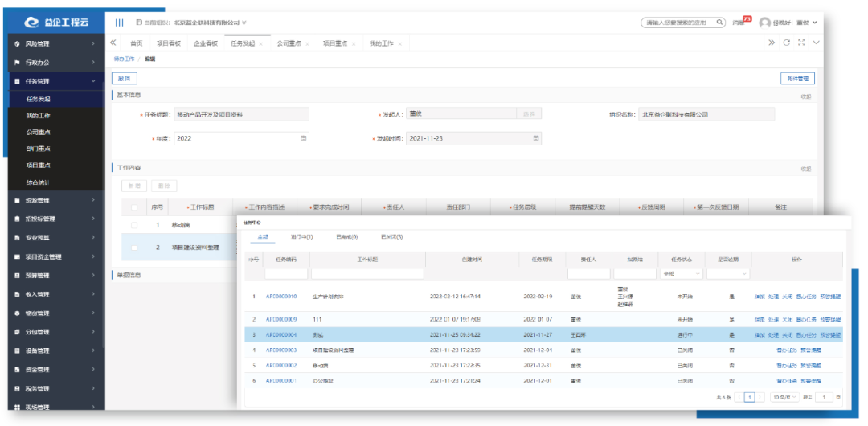Screen dimensions: 868x426
Task: Click the calendar icon in the 年度 2022 field
Action: (303, 138)
